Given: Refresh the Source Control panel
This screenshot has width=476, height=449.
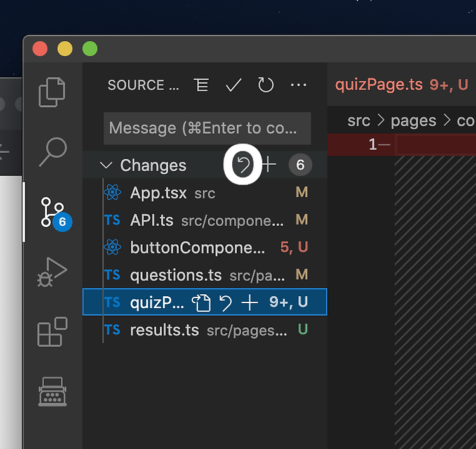Looking at the screenshot, I should [266, 84].
